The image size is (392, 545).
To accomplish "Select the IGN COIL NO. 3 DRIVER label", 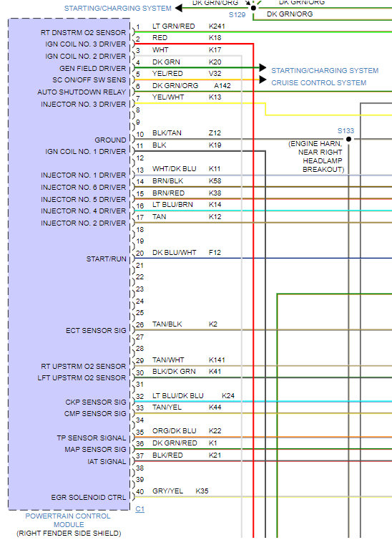I will coord(85,44).
